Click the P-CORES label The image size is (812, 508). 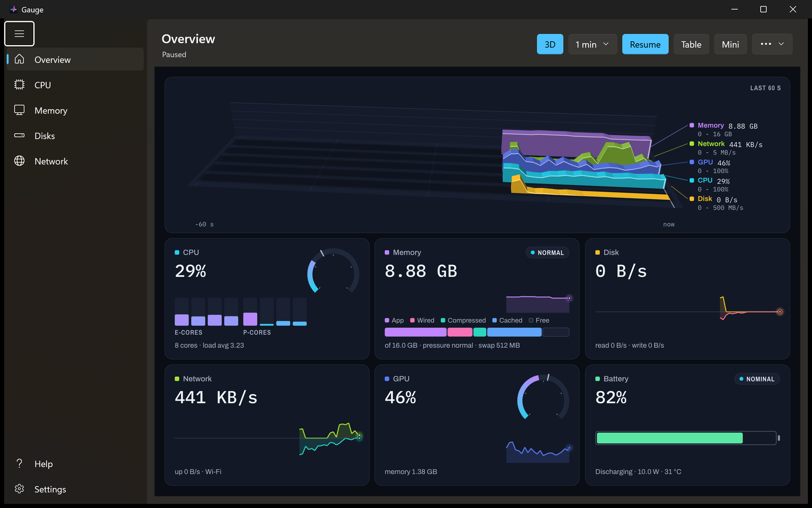click(257, 332)
